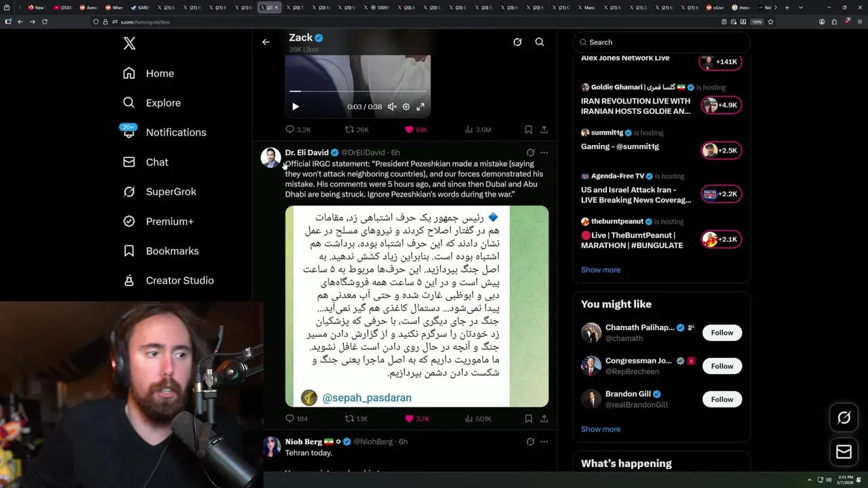Go back with the arrow beside Zack
868x488 pixels.
(266, 42)
